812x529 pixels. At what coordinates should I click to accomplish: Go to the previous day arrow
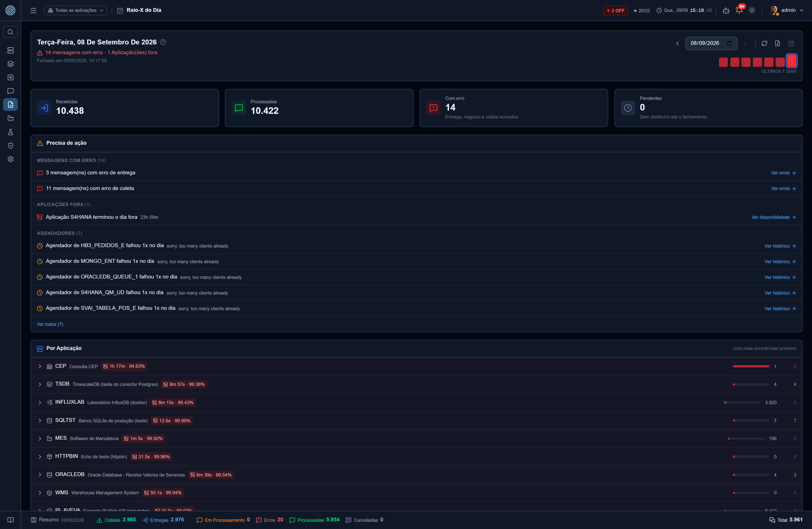coord(678,43)
